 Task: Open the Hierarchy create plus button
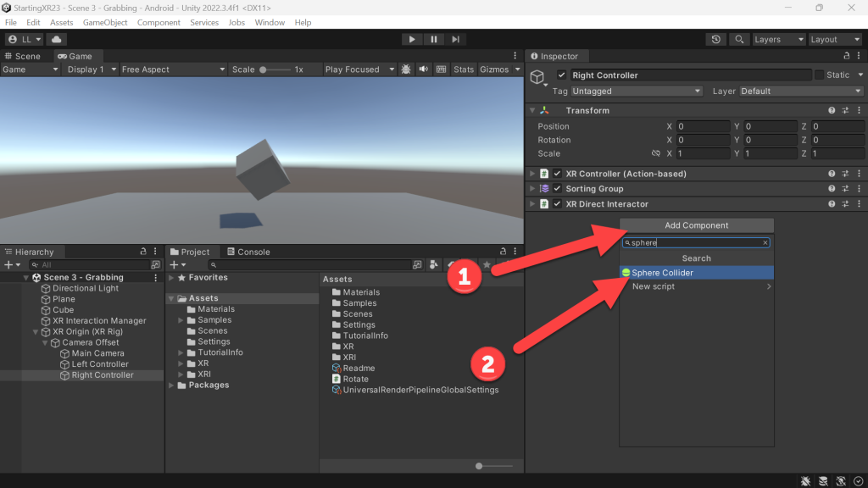[12, 265]
